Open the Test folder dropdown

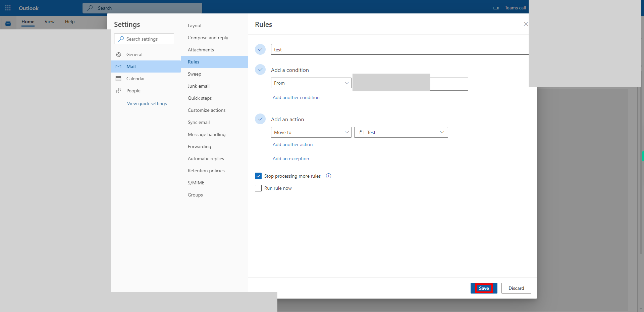coord(401,132)
